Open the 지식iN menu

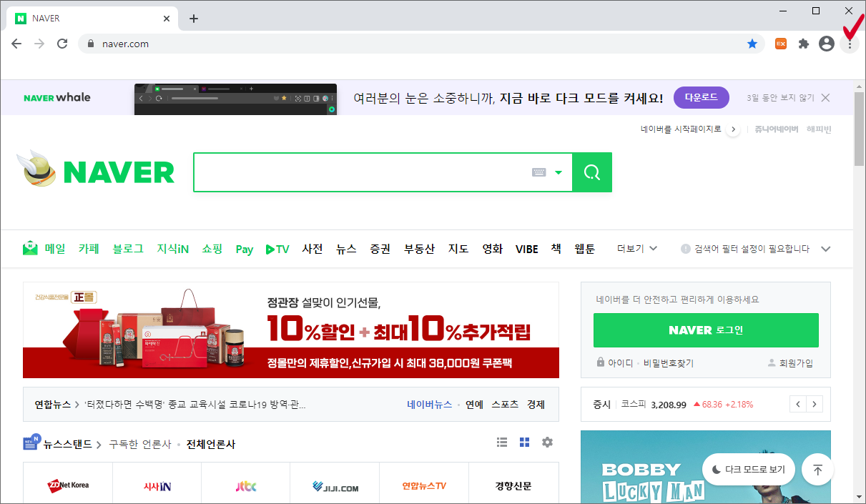(173, 249)
